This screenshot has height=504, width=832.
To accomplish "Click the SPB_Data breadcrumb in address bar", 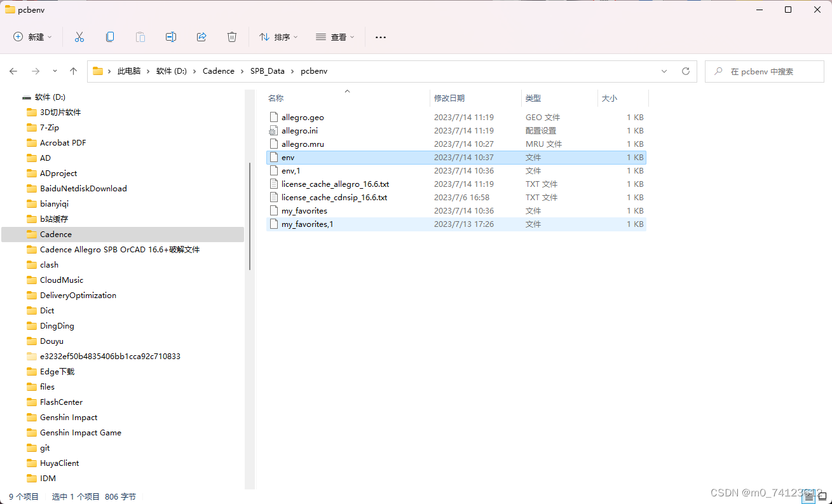I will [x=267, y=71].
